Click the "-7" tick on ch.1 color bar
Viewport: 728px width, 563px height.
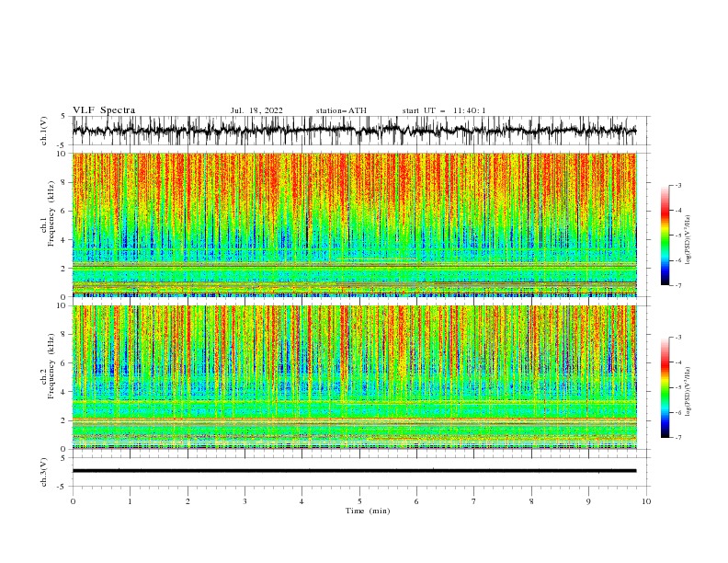point(677,285)
